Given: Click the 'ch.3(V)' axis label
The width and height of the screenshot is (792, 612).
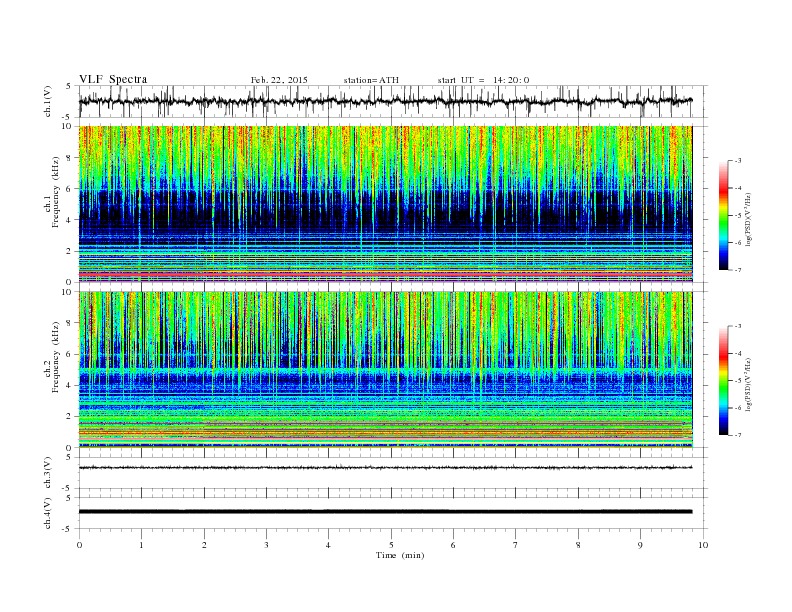Looking at the screenshot, I should [48, 473].
